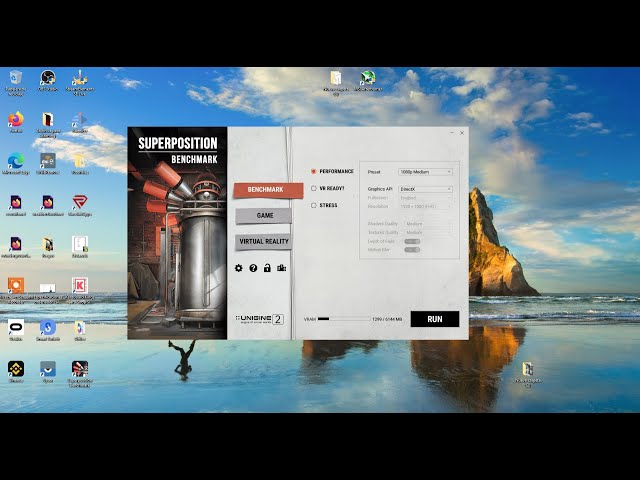Click the VRAM usage bar
This screenshot has height=480, width=640.
pos(344,319)
